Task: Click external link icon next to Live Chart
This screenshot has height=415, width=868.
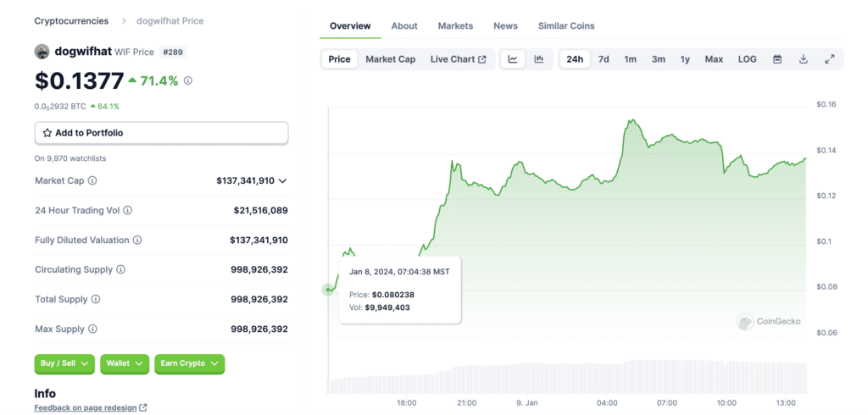Action: [x=482, y=59]
